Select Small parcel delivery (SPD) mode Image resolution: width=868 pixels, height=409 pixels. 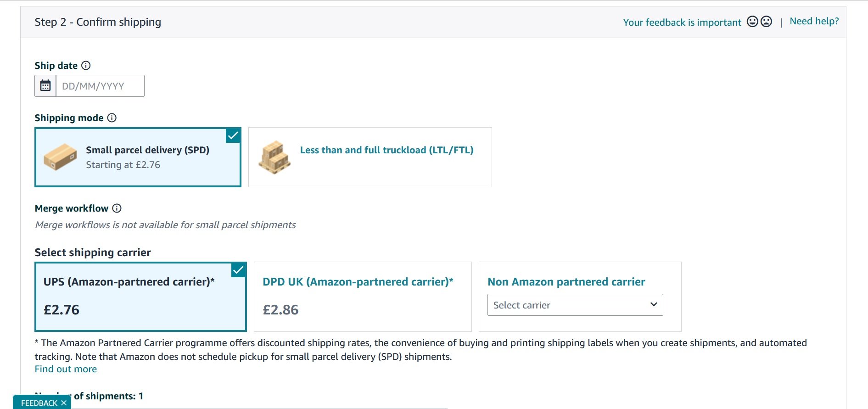(x=147, y=150)
